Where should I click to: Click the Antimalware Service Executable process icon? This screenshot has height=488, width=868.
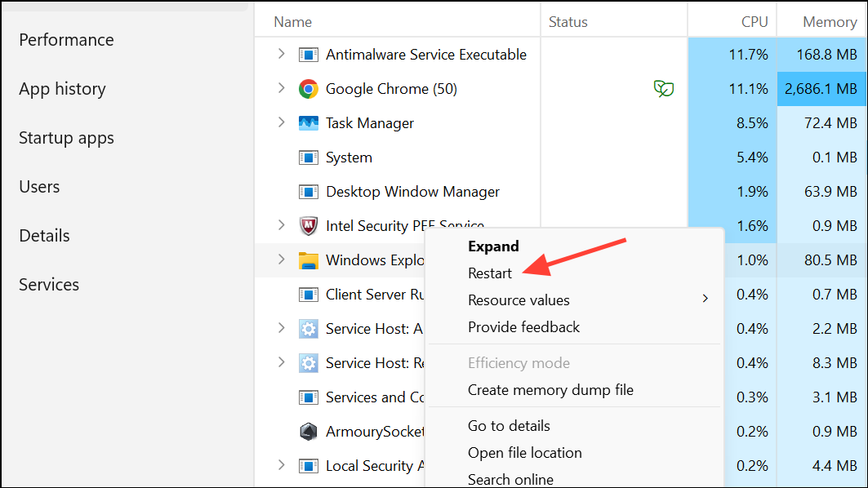[x=309, y=55]
